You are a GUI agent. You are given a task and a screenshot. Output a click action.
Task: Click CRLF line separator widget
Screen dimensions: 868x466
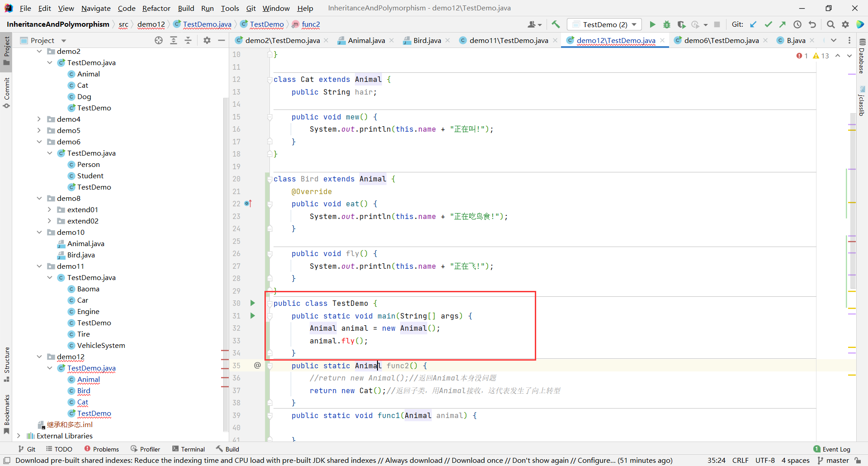(741, 460)
